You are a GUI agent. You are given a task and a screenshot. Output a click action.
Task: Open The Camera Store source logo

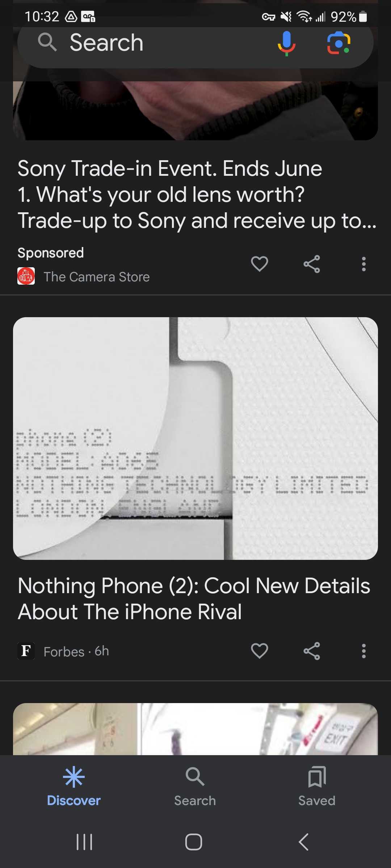click(26, 276)
